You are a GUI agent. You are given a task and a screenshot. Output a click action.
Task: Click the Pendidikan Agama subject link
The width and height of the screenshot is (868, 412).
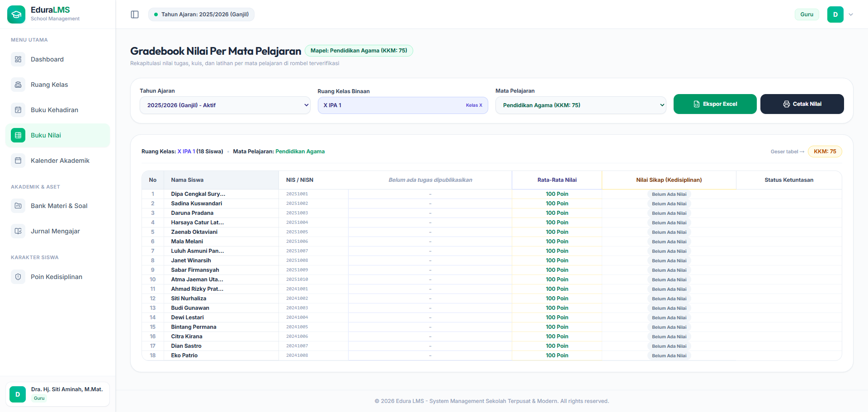[300, 152]
